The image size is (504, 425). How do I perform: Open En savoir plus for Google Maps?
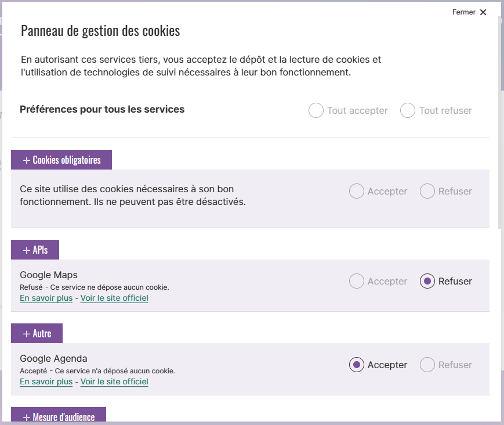46,298
